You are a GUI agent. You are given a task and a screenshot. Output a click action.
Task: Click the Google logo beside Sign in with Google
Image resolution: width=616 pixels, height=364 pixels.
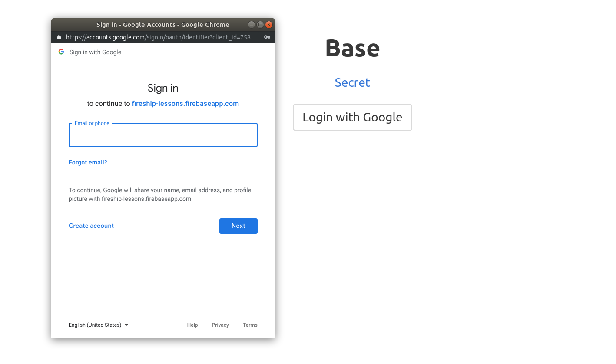(61, 51)
